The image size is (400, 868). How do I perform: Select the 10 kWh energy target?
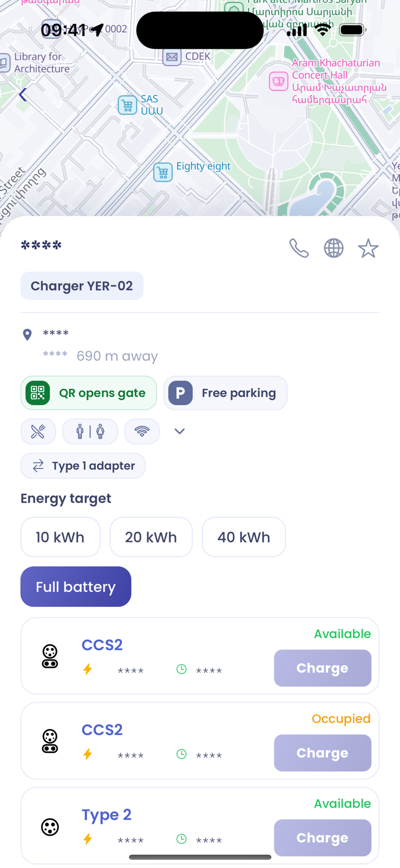(61, 537)
